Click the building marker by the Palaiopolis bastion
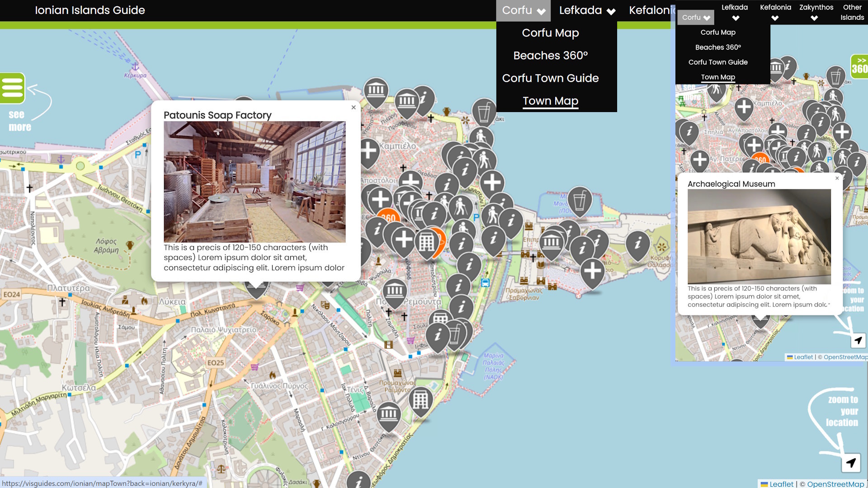868x488 pixels. (420, 400)
